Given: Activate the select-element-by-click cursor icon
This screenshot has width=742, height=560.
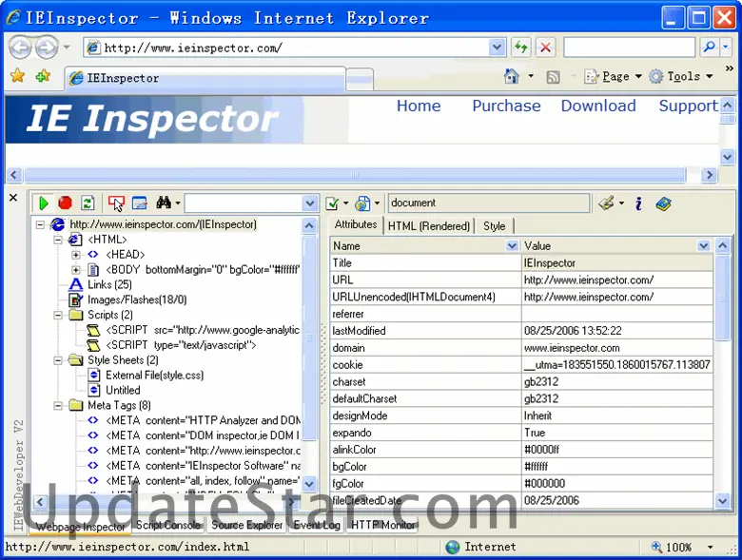Looking at the screenshot, I should (x=116, y=203).
